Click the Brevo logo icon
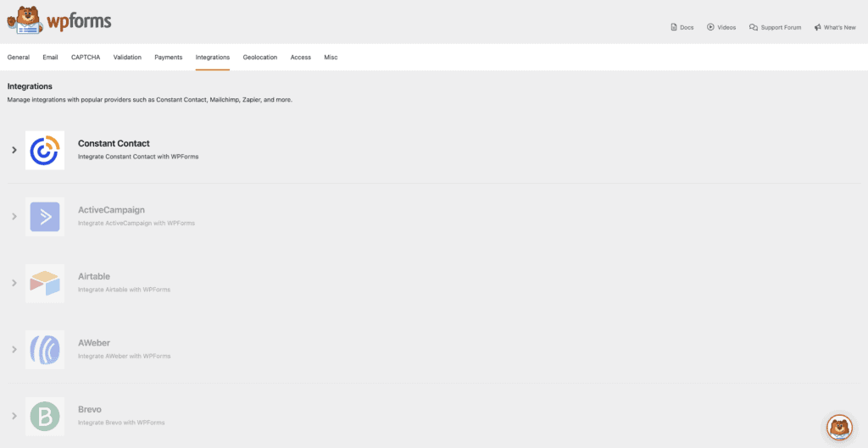 (45, 415)
